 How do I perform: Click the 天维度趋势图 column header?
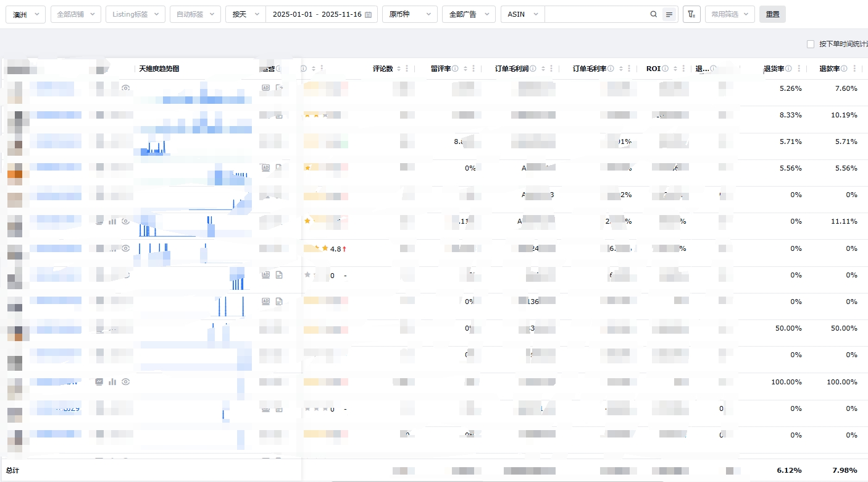point(159,69)
